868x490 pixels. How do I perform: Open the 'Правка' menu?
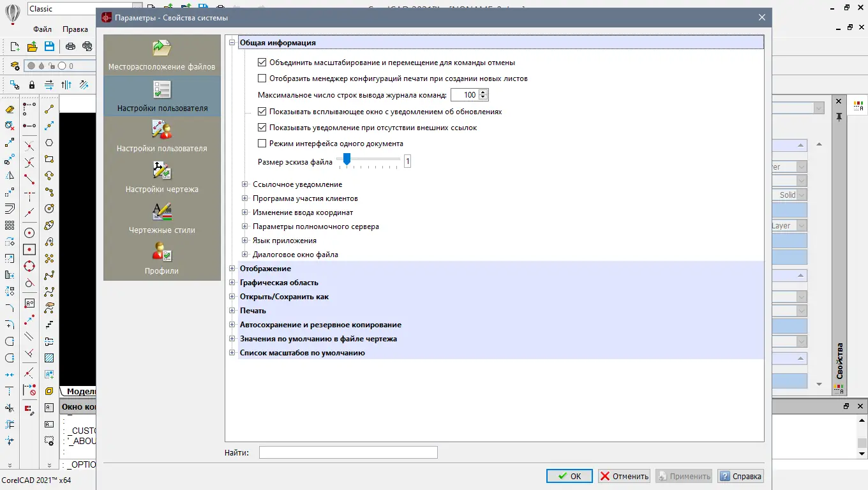pos(75,29)
